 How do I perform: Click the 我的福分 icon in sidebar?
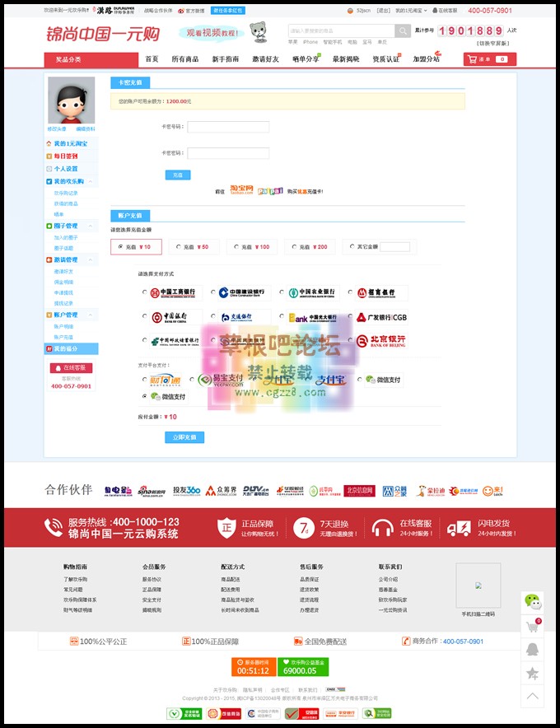pyautogui.click(x=49, y=348)
